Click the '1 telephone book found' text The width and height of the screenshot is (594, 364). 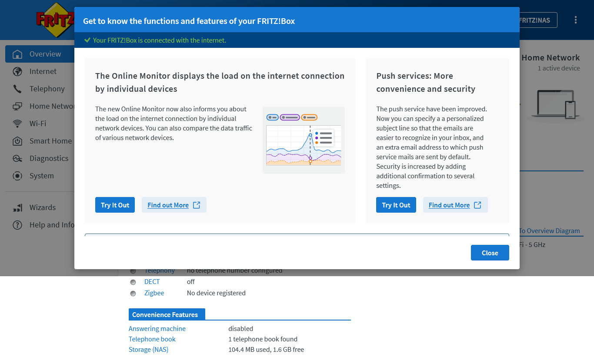pyautogui.click(x=263, y=339)
